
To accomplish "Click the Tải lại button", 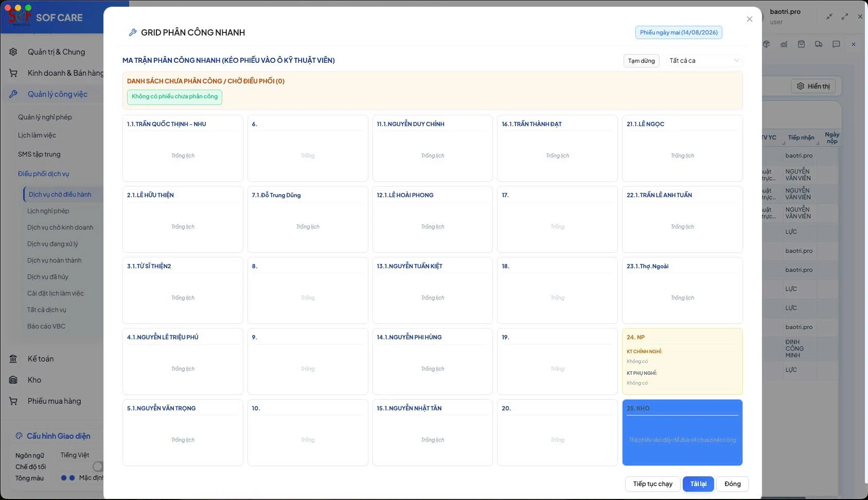I will 698,484.
